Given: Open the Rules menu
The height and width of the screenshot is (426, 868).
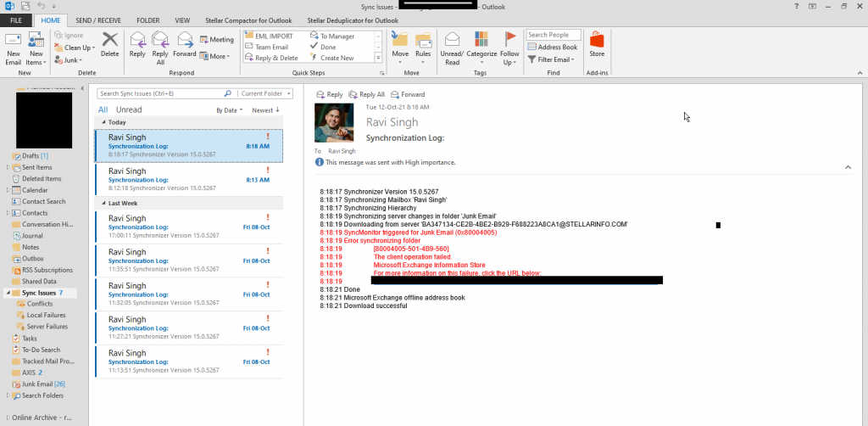Looking at the screenshot, I should (x=424, y=48).
